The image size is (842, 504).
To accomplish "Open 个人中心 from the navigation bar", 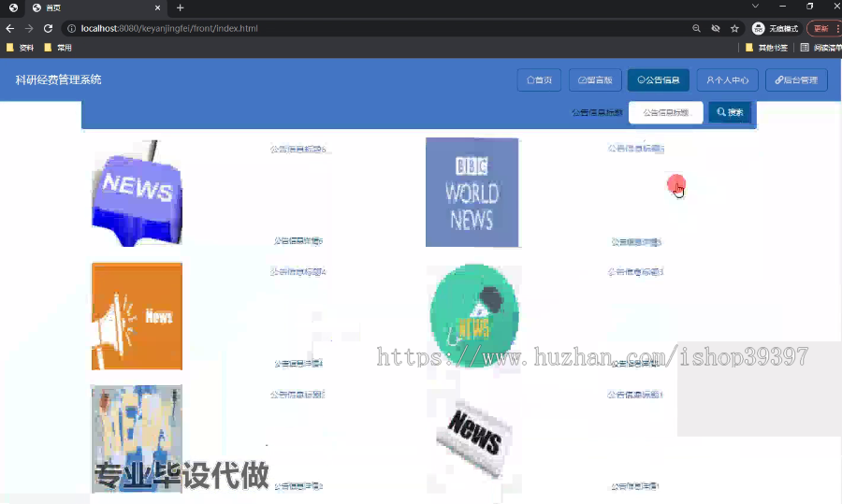I will (x=727, y=80).
